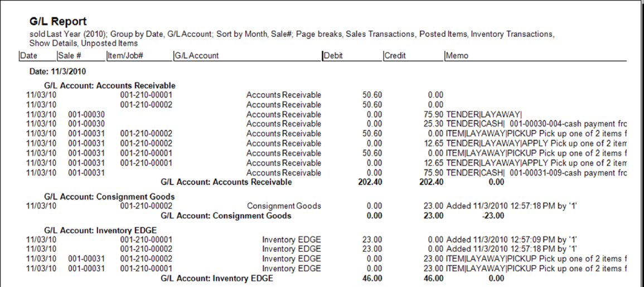Click the G/L Account column header
The height and width of the screenshot is (287, 644).
tap(196, 56)
